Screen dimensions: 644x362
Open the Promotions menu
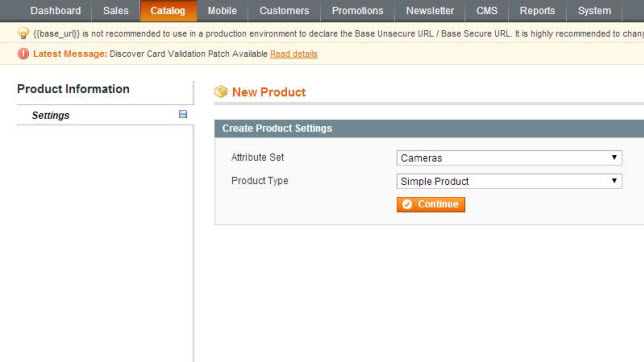tap(357, 11)
